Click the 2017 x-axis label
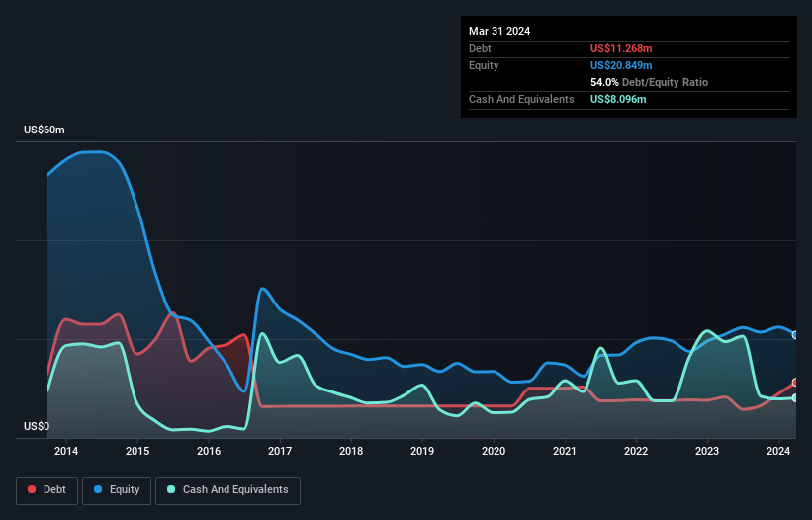This screenshot has width=812, height=520. [280, 451]
